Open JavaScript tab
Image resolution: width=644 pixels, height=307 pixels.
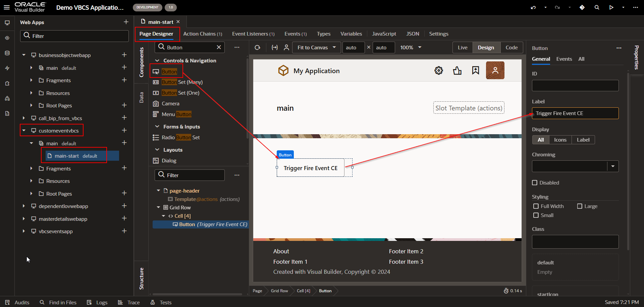(384, 34)
